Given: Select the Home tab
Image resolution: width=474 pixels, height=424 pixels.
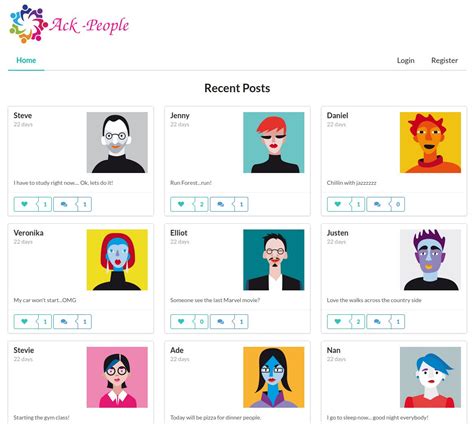Looking at the screenshot, I should point(26,60).
